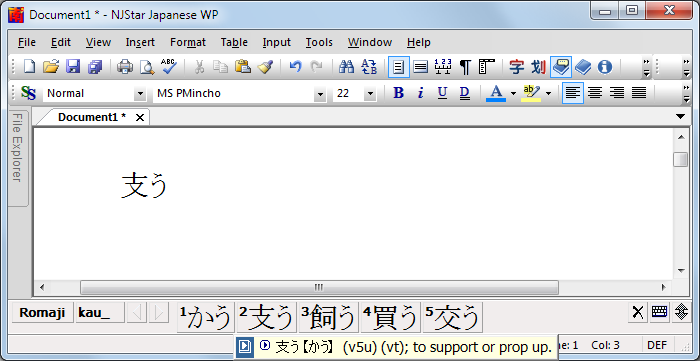700x362 pixels.
Task: Choose candidate 1 かう
Action: pyautogui.click(x=206, y=317)
